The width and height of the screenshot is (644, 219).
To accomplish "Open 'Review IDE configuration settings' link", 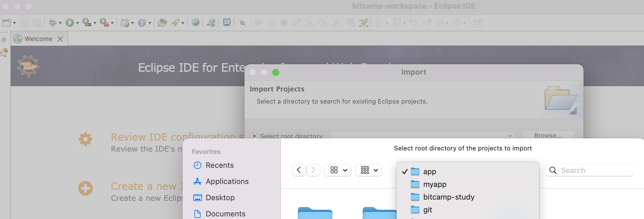I will (177, 137).
